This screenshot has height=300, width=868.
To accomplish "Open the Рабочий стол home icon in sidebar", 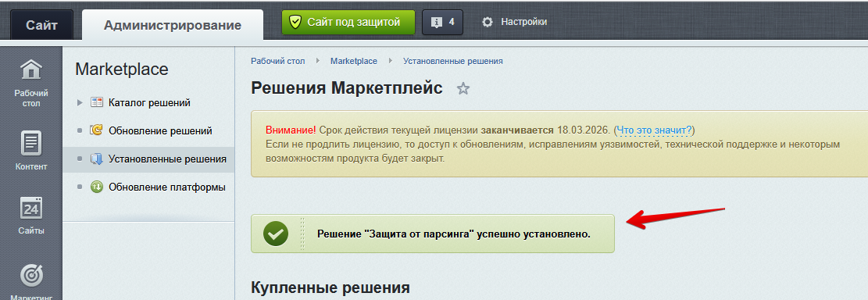I will (x=31, y=70).
